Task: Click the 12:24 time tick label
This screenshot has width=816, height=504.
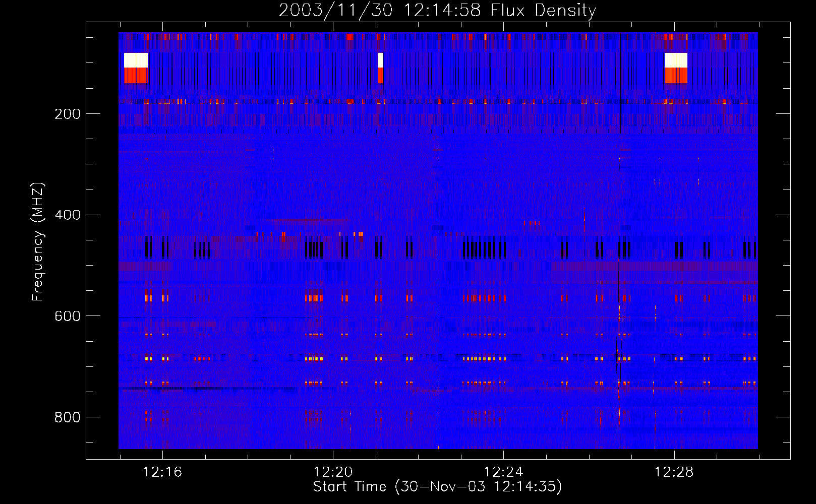Action: click(503, 472)
